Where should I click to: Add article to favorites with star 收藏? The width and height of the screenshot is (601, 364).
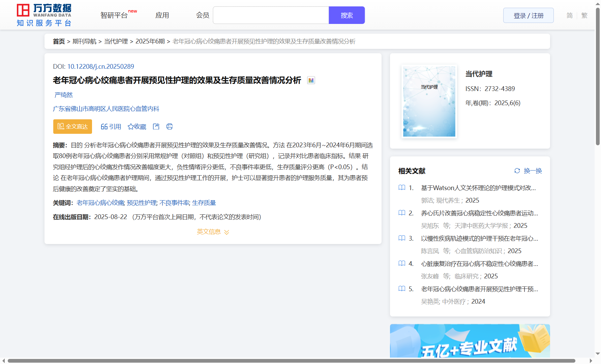point(137,126)
